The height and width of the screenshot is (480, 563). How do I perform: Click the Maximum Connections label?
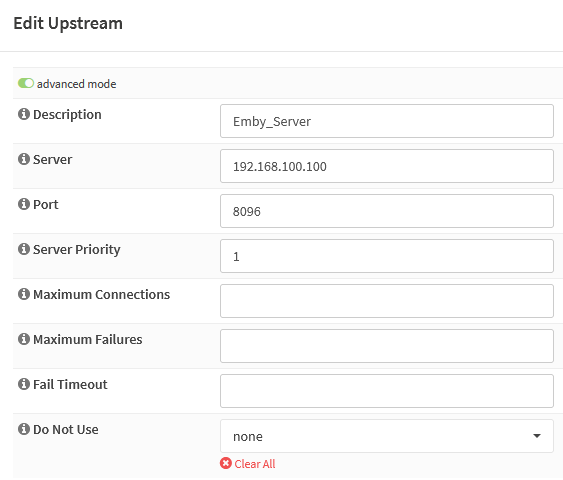point(101,294)
